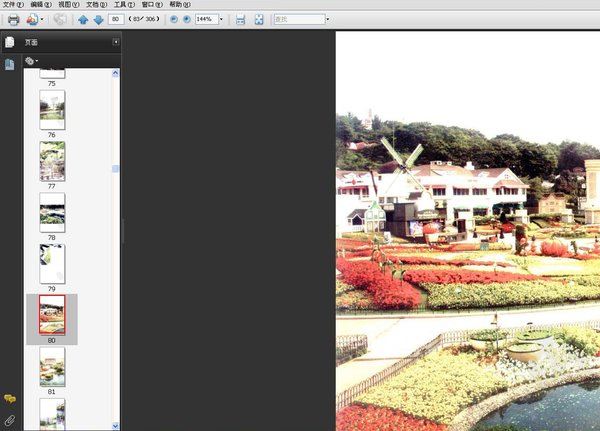Open the 文件 menu
The height and width of the screenshot is (431, 600).
pos(13,5)
